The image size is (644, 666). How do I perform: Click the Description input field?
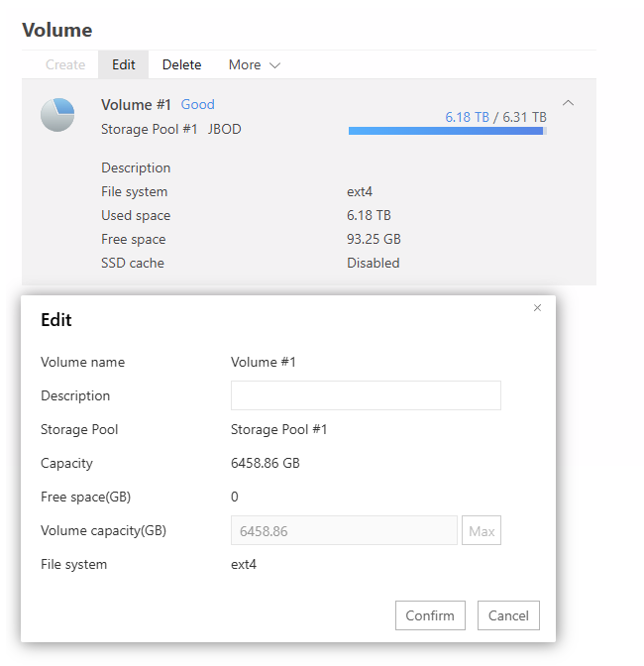point(366,395)
